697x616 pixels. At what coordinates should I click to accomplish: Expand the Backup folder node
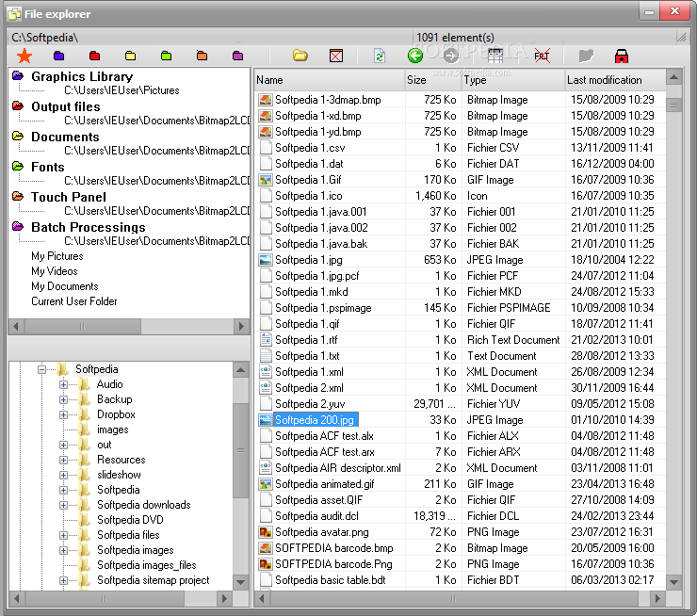63,399
